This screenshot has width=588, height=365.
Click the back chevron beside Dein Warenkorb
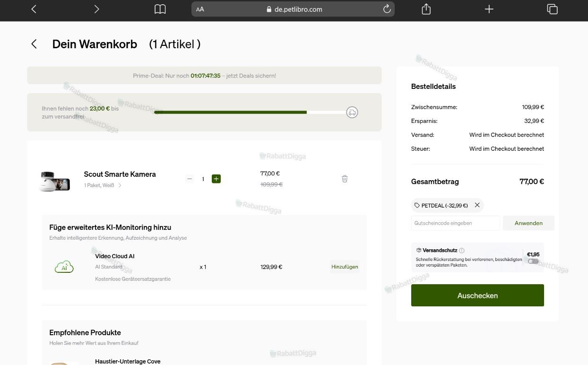[34, 44]
